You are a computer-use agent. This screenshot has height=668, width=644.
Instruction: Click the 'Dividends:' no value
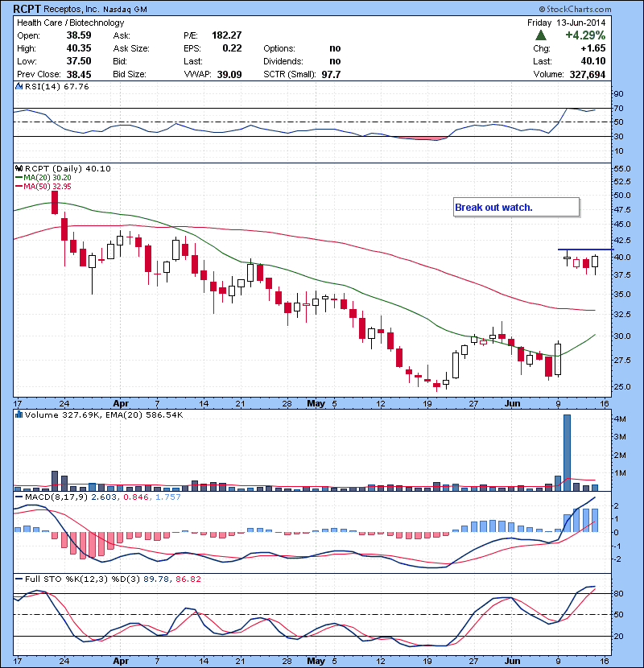coord(335,61)
